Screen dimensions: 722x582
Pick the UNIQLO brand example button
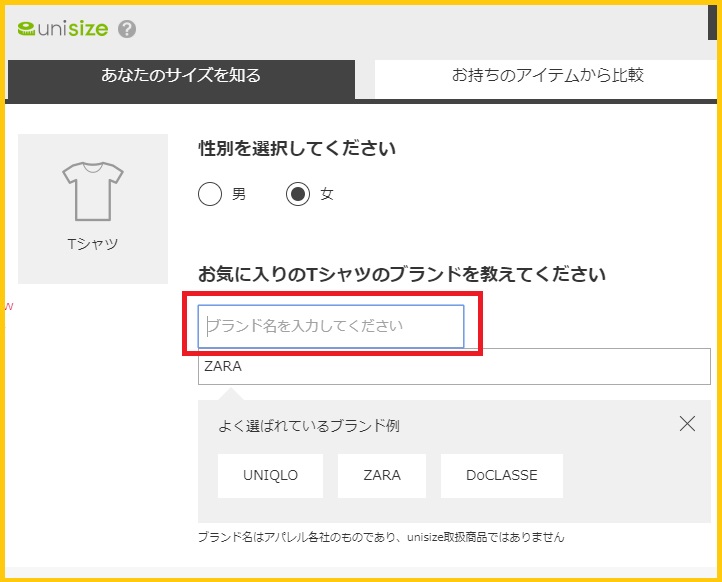point(270,476)
